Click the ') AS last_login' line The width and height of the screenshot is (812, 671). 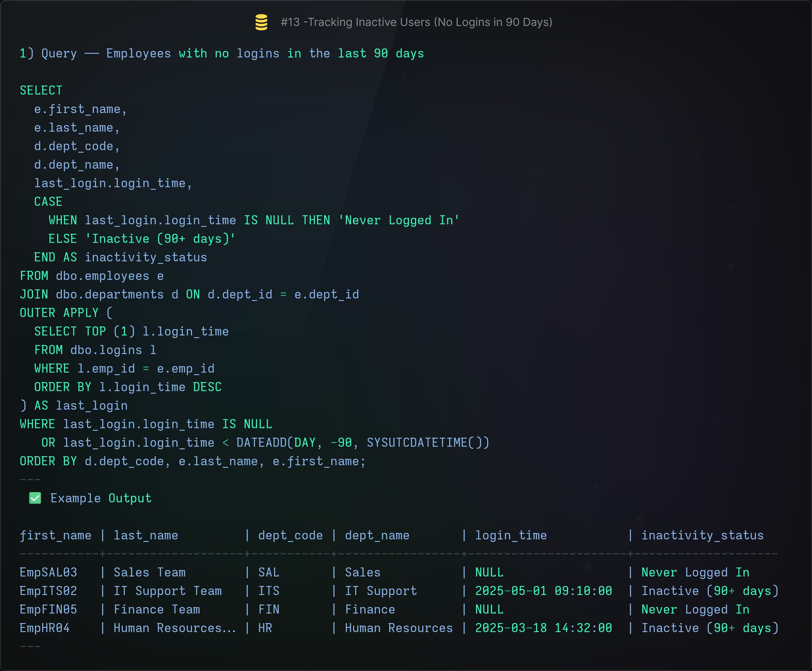coord(74,406)
